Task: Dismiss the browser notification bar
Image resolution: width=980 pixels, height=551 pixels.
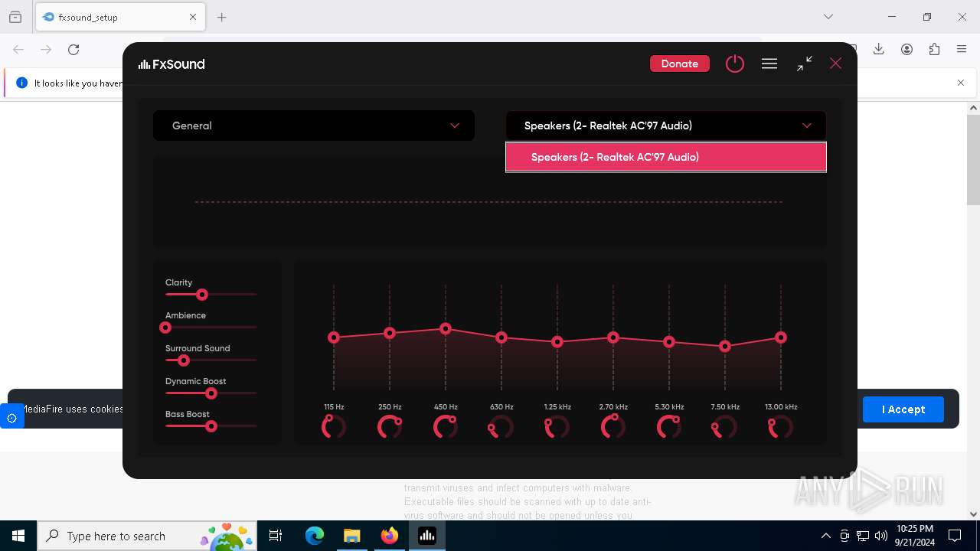Action: (x=961, y=83)
